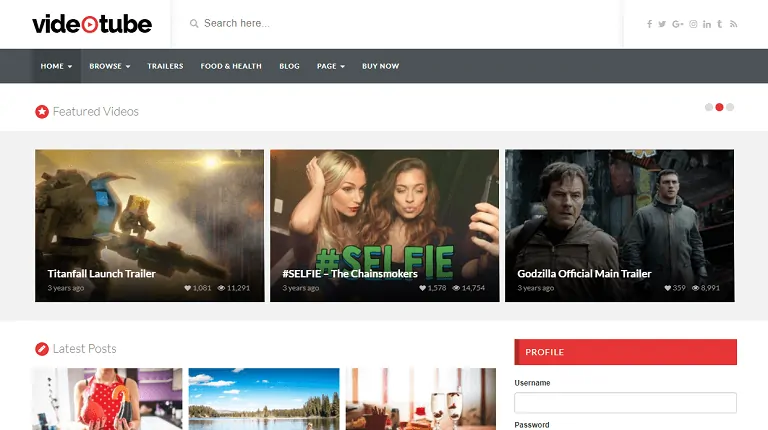Click '3 years ago' under #SELFIE video
768x430 pixels.
tap(301, 288)
